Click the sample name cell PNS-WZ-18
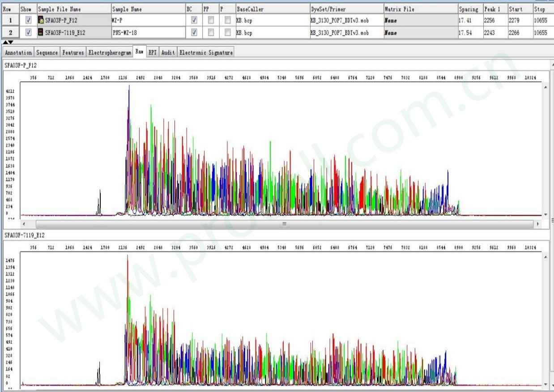The width and height of the screenshot is (554, 392). pyautogui.click(x=148, y=32)
